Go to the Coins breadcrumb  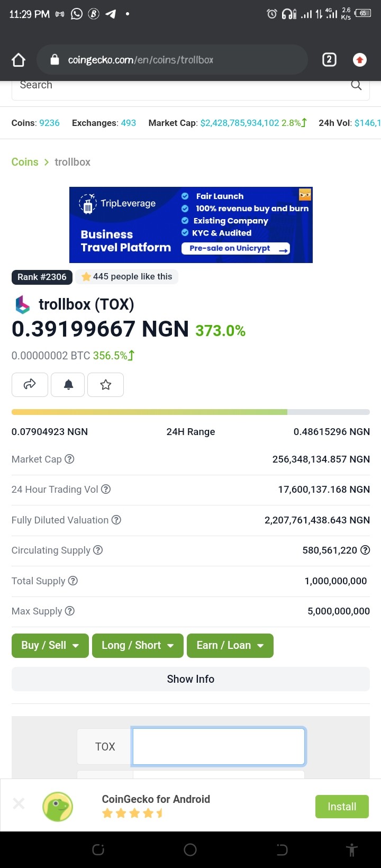tap(25, 162)
